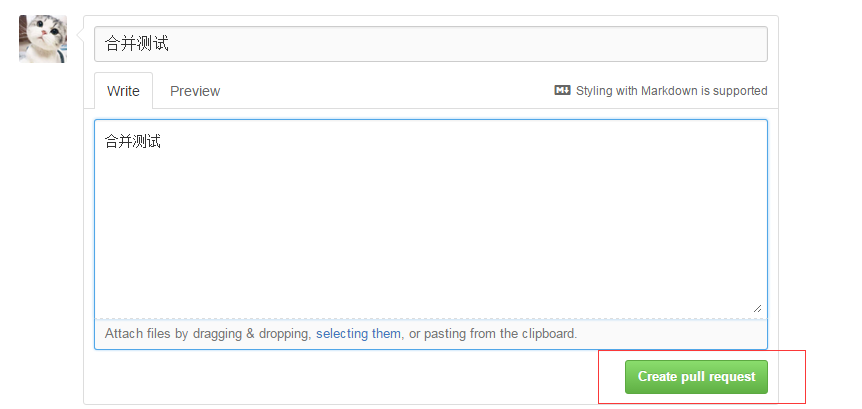Place cursor on 合并测试 in comment body

(x=132, y=141)
